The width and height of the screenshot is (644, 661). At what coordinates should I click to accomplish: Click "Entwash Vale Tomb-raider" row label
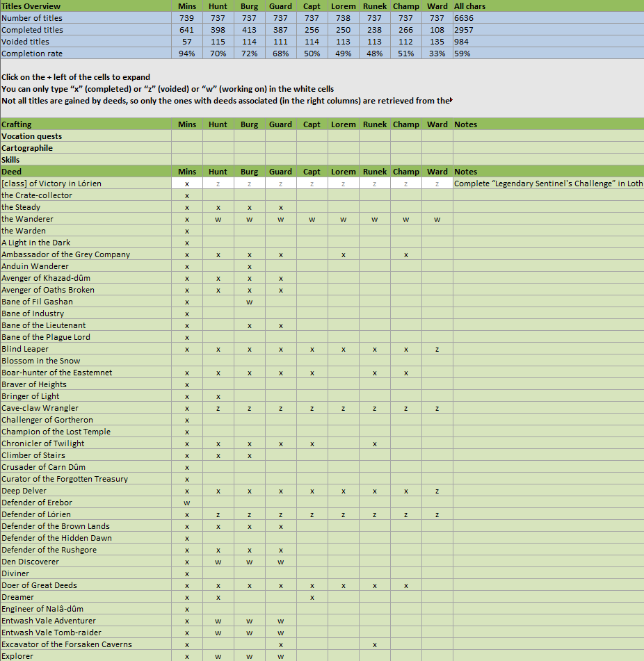click(86, 632)
